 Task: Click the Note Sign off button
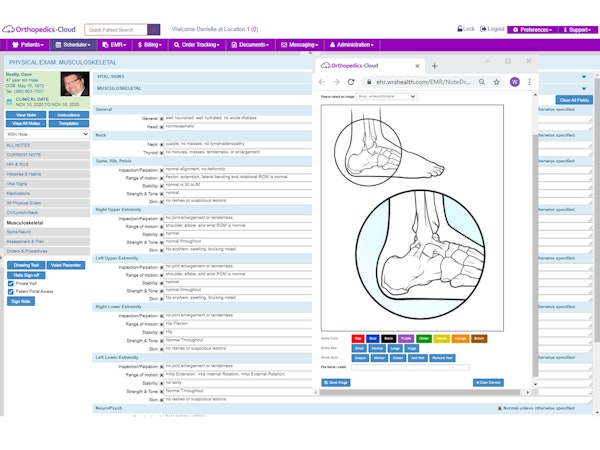(26, 275)
